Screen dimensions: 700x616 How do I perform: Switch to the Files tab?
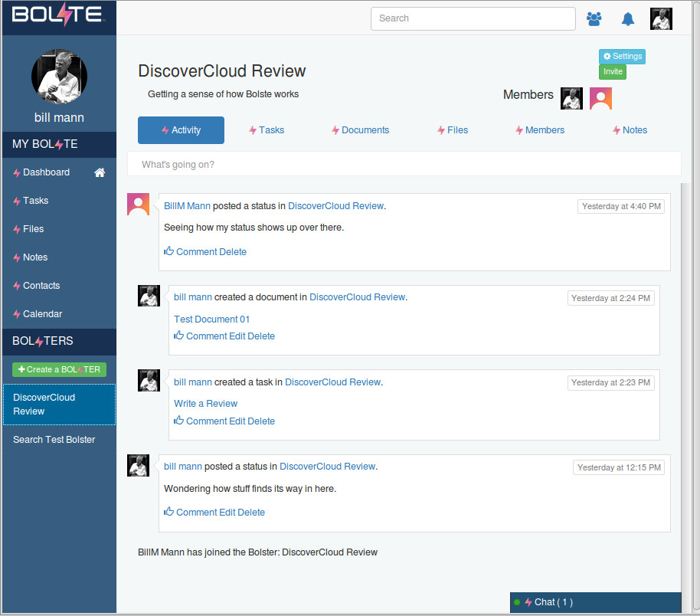point(453,130)
